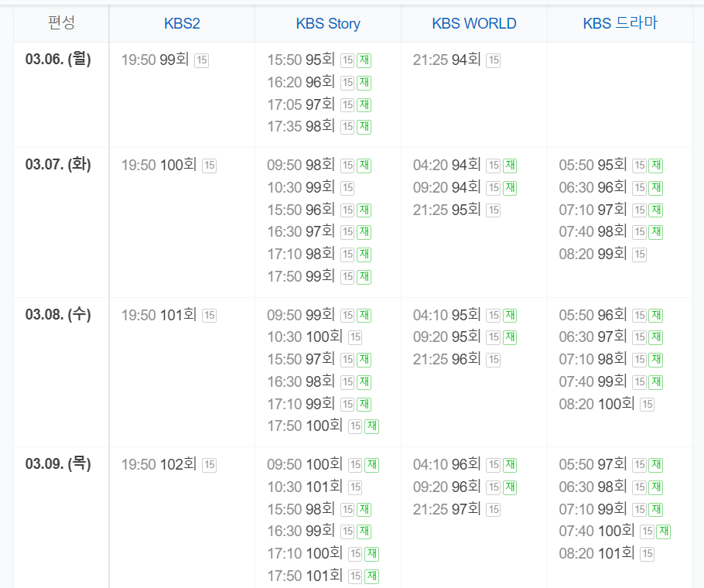Click the 재 rerun badge on 07:40 98회
This screenshot has width=704, height=588.
point(656,232)
